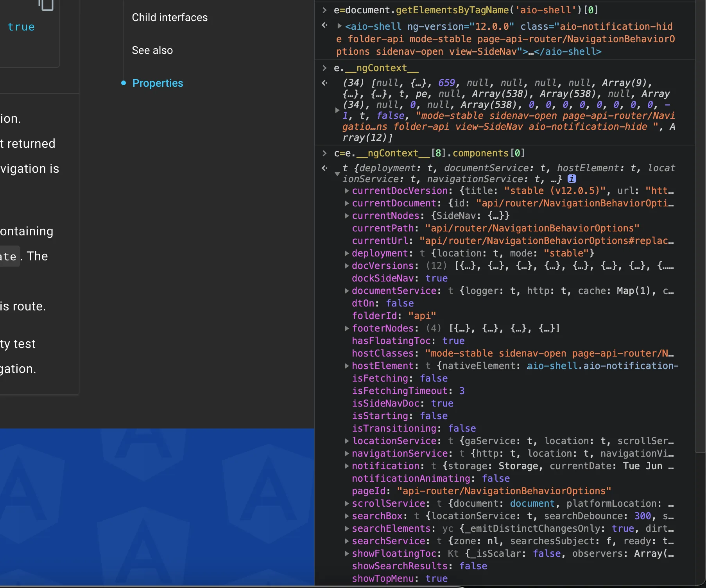The image size is (706, 588).
Task: Select the isStarting: false row
Action: (400, 416)
